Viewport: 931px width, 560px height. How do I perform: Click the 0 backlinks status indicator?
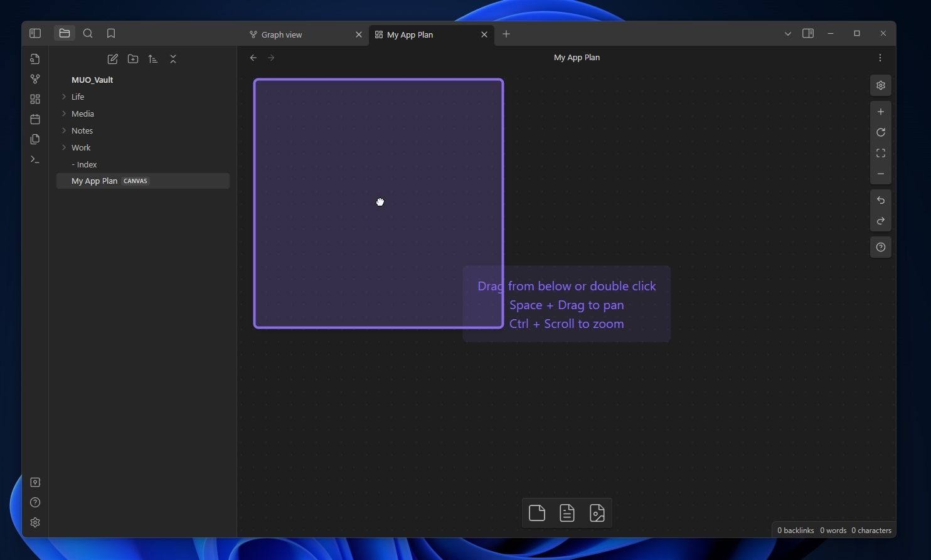(x=795, y=530)
